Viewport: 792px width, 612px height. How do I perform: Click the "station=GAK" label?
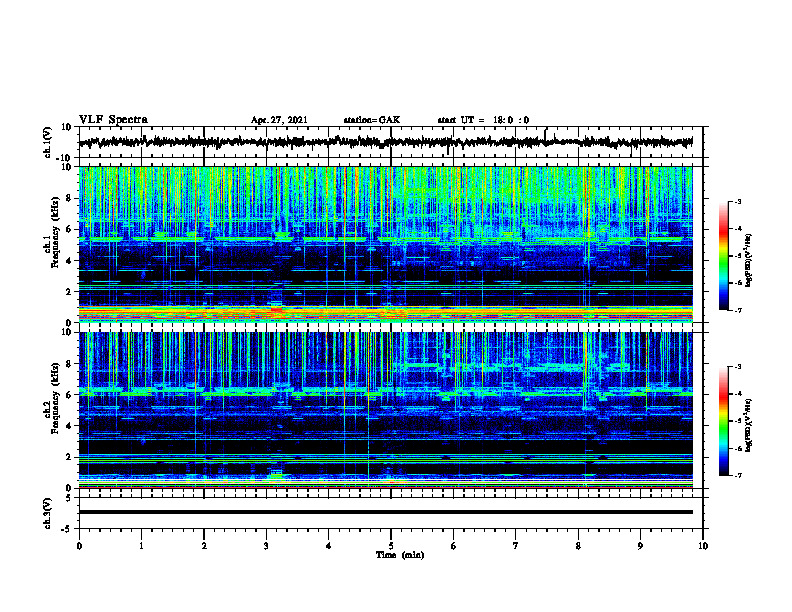point(372,120)
